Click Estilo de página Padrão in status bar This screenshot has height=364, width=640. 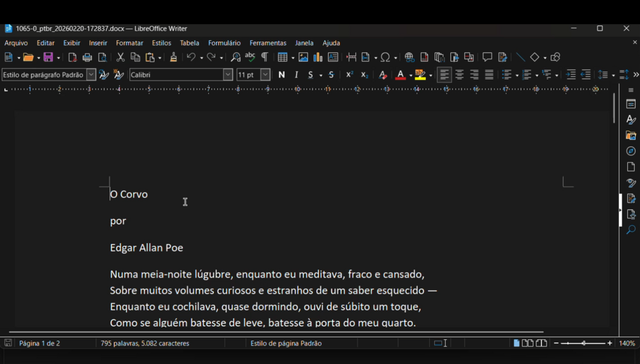(286, 343)
